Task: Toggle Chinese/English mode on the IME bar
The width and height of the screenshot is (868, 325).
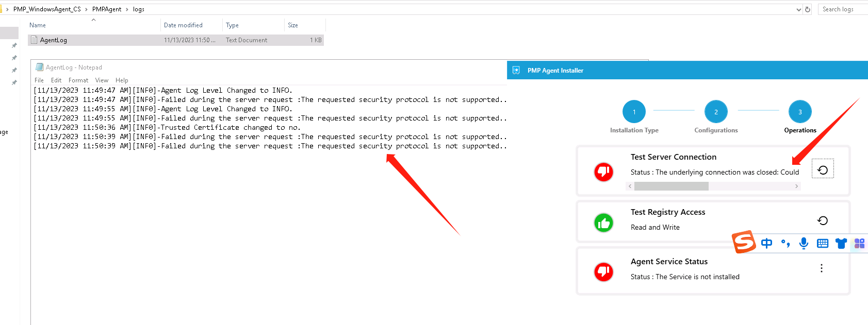Action: (767, 243)
